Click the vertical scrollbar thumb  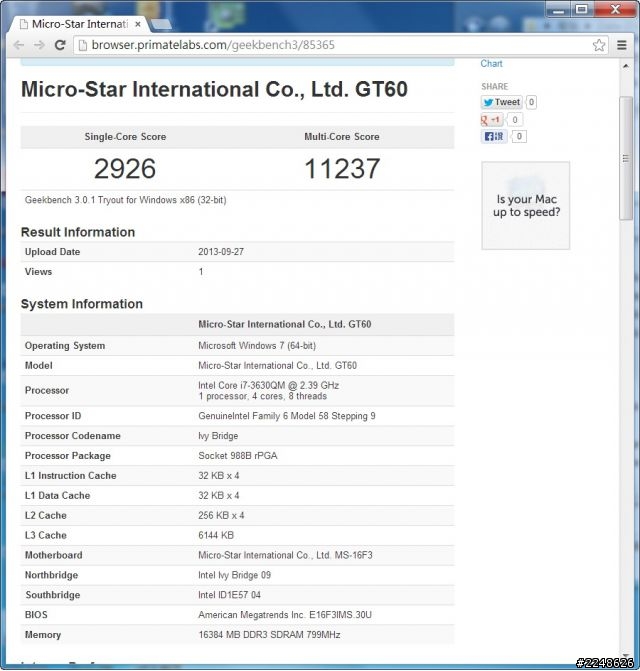[626, 158]
